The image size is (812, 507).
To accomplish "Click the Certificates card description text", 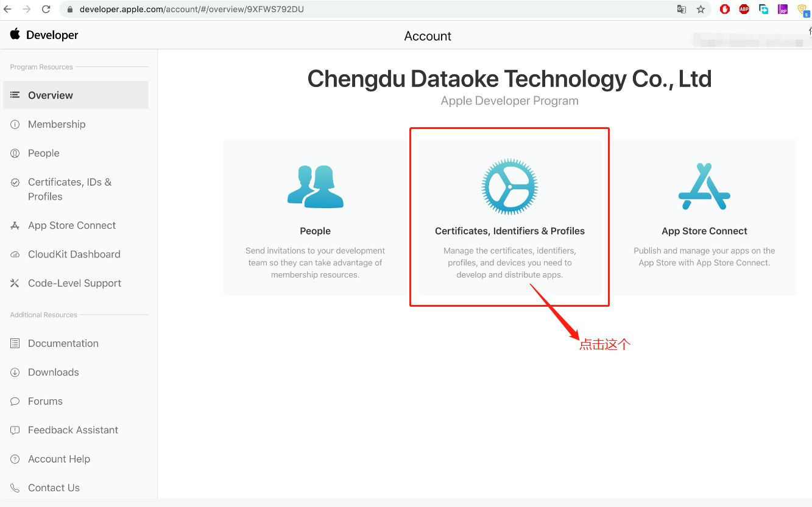I will coord(510,263).
